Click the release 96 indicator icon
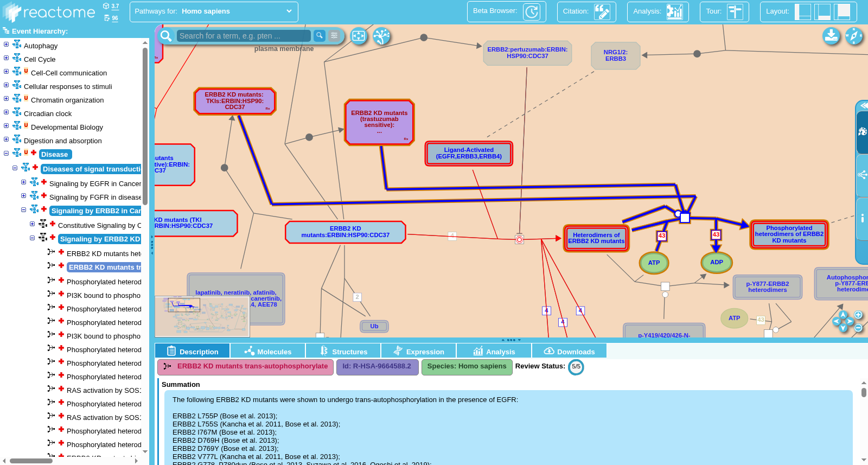The height and width of the screenshot is (465, 868). pos(106,18)
